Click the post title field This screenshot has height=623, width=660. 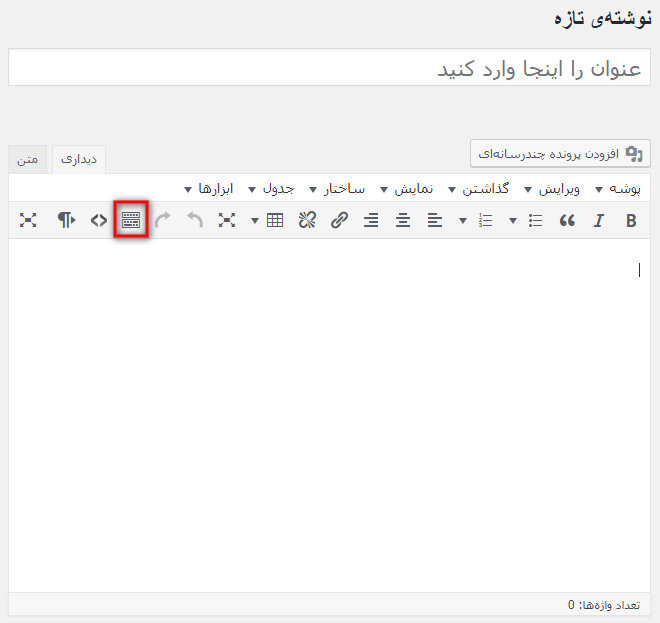[x=329, y=68]
